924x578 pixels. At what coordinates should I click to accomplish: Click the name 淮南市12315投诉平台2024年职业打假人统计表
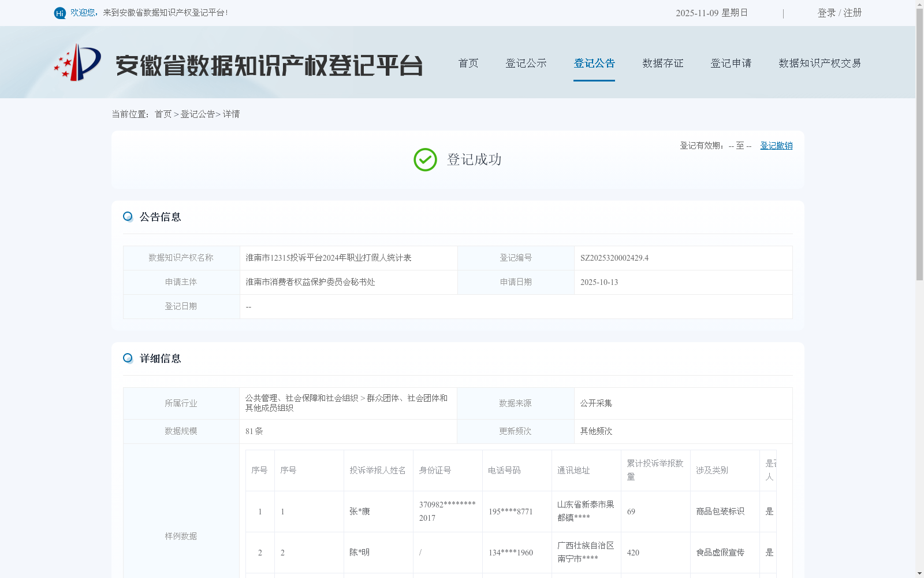[329, 258]
